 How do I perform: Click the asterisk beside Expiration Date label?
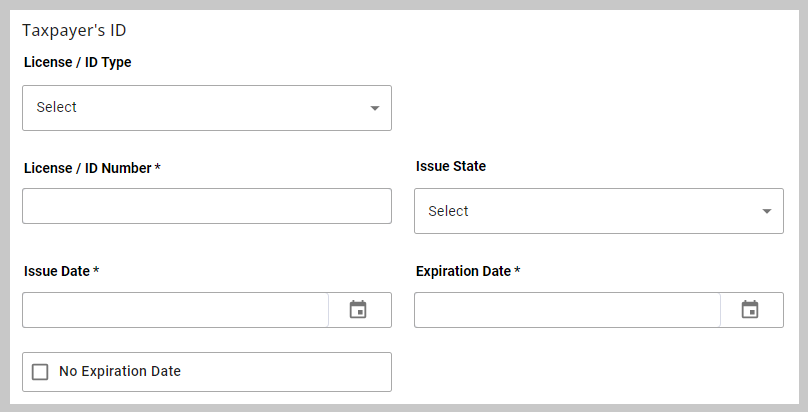(517, 270)
